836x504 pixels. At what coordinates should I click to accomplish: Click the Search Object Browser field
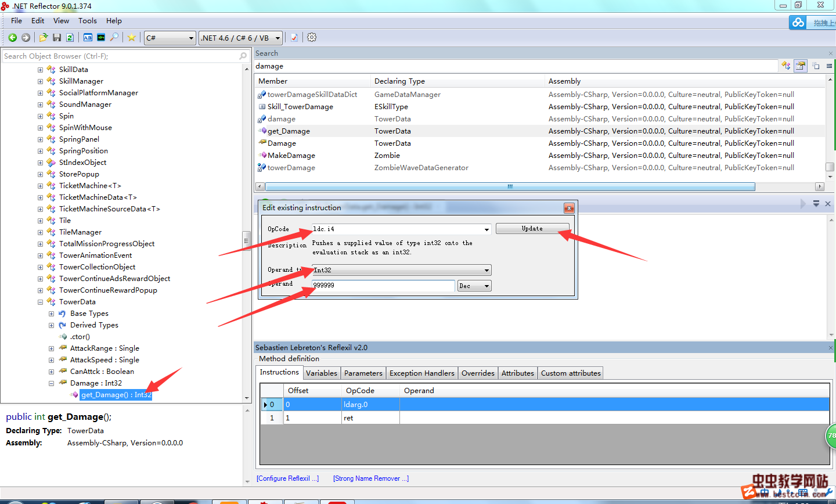click(x=120, y=56)
